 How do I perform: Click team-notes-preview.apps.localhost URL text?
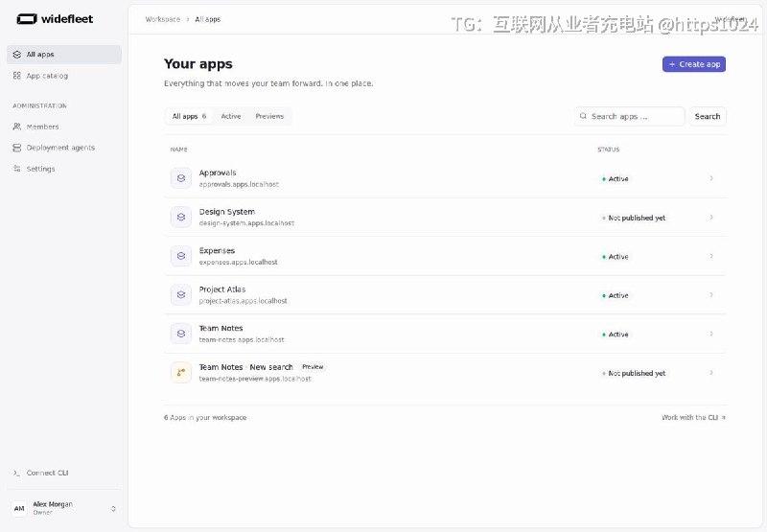(x=255, y=379)
